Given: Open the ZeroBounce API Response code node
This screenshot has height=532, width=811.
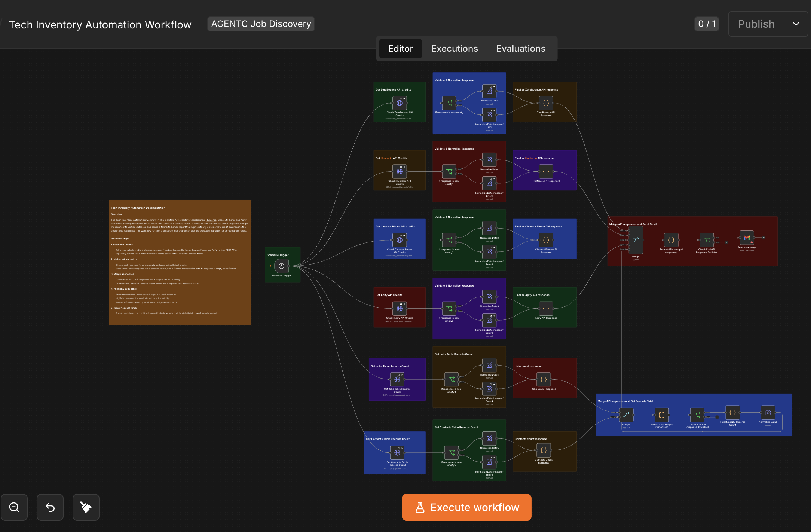Looking at the screenshot, I should 546,103.
